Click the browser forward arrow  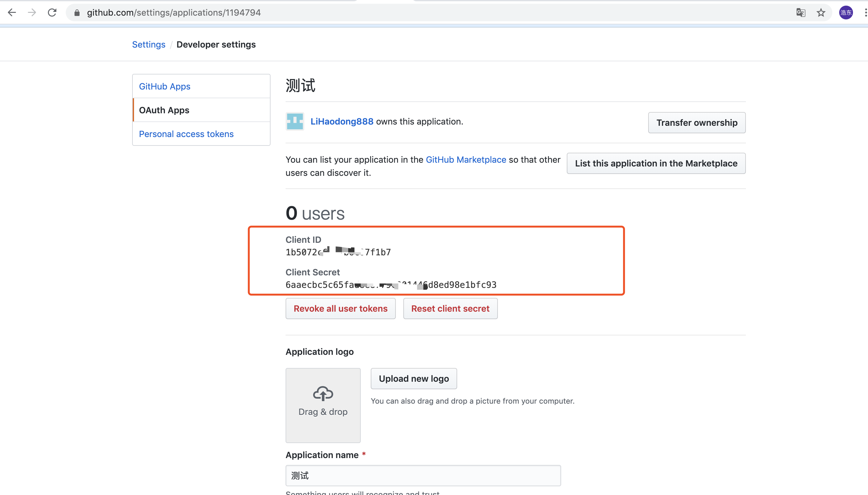(x=32, y=13)
